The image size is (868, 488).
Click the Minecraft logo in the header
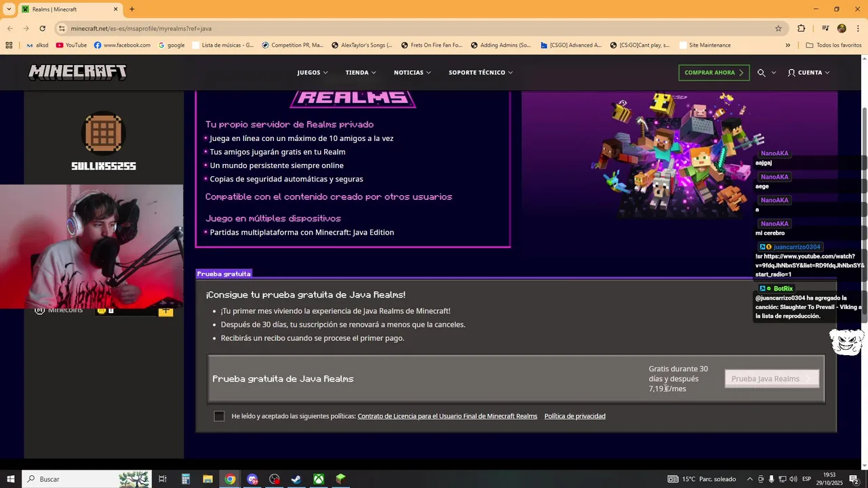tap(77, 73)
